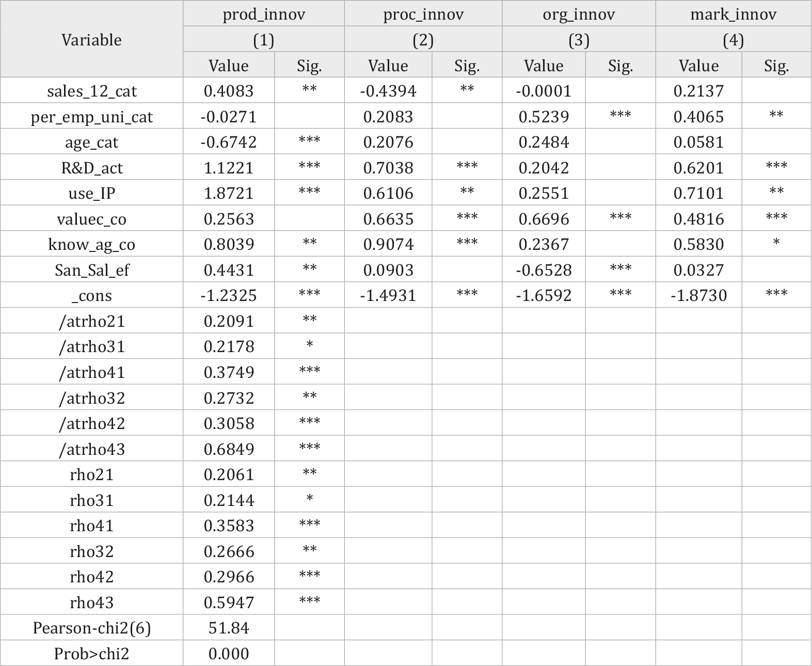This screenshot has width=812, height=666.
Task: Click the org_innov column header
Action: 579,14
